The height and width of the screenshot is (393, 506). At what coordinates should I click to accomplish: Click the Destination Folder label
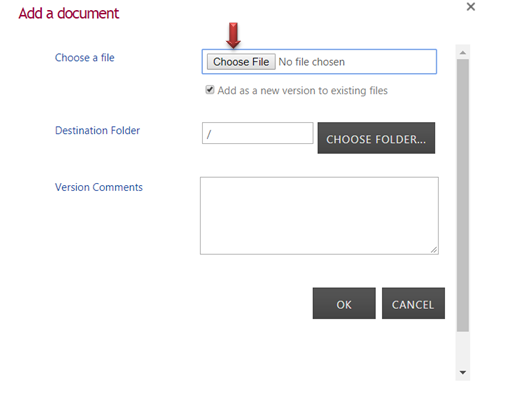(97, 130)
